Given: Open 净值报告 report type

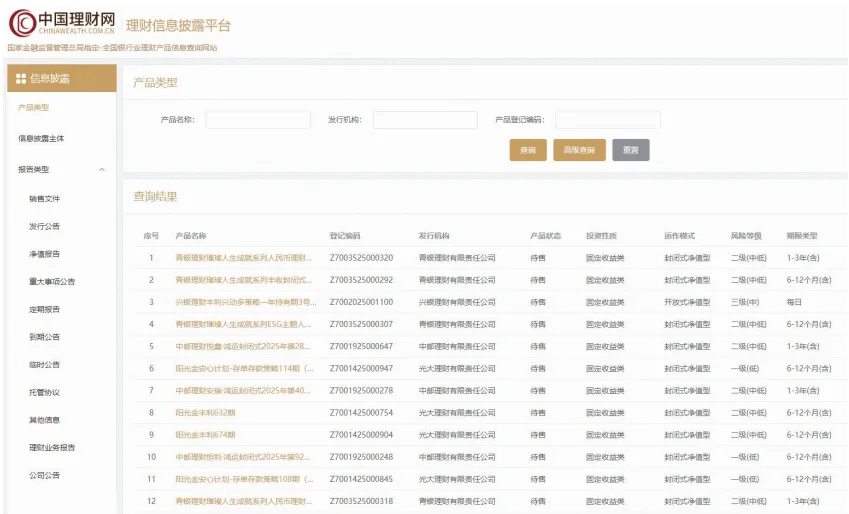Looking at the screenshot, I should [x=44, y=253].
